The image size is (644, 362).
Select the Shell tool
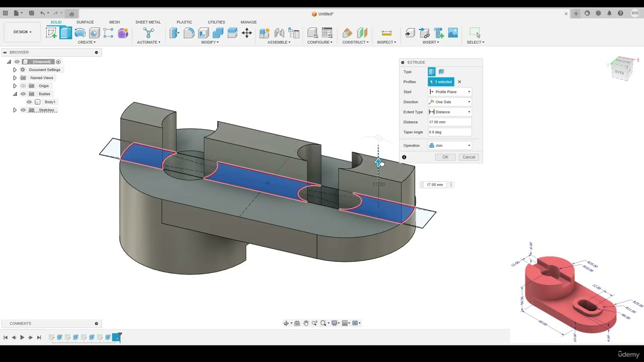pyautogui.click(x=203, y=33)
